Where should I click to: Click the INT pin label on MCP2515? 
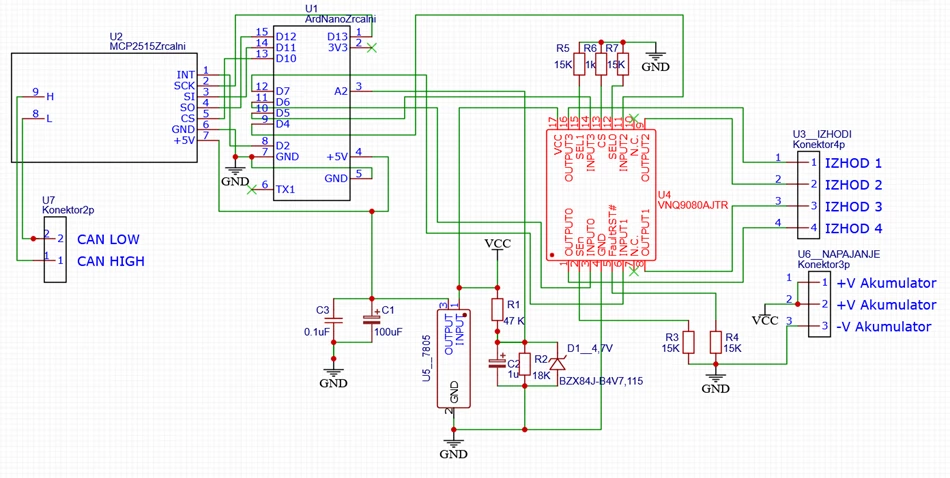[x=185, y=75]
